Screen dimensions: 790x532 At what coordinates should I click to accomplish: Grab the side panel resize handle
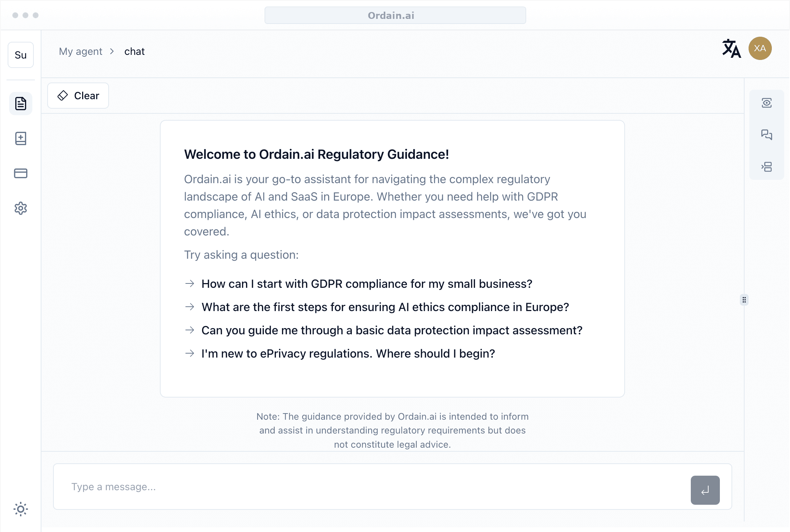[x=744, y=300]
